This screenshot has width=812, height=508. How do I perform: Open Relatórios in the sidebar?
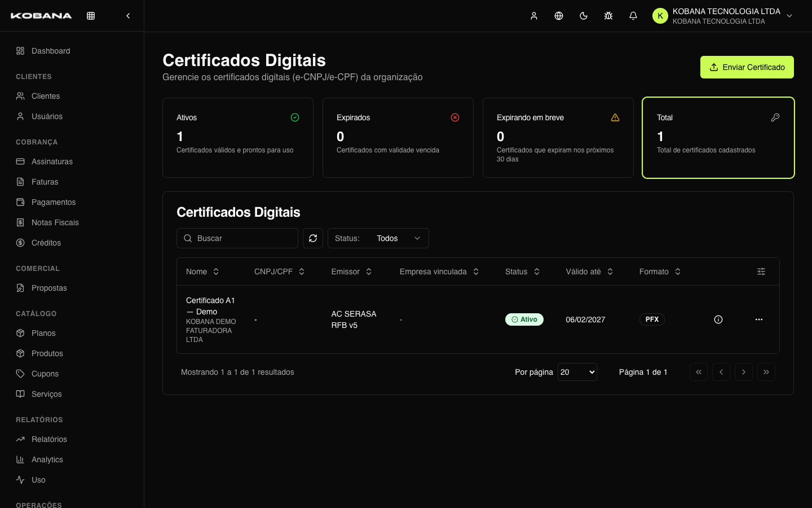pos(72,439)
